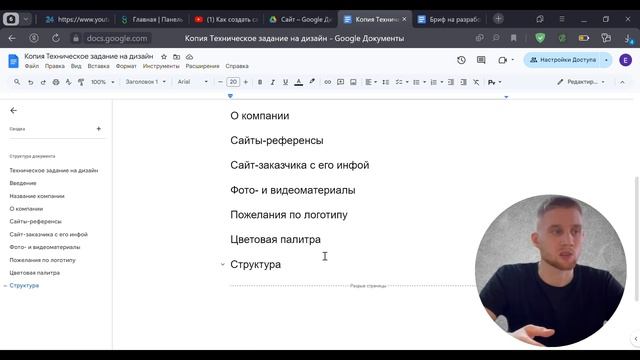Toggle underline formatting

285,82
